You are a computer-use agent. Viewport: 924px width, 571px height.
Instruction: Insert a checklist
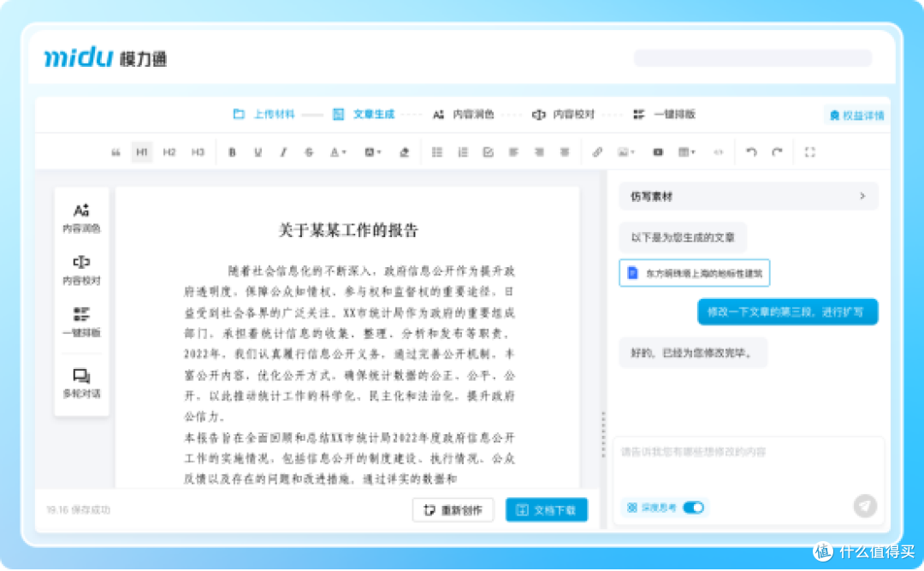pyautogui.click(x=488, y=152)
